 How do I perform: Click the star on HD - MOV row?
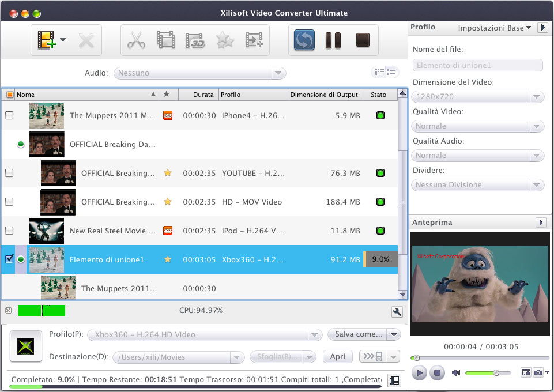[168, 202]
